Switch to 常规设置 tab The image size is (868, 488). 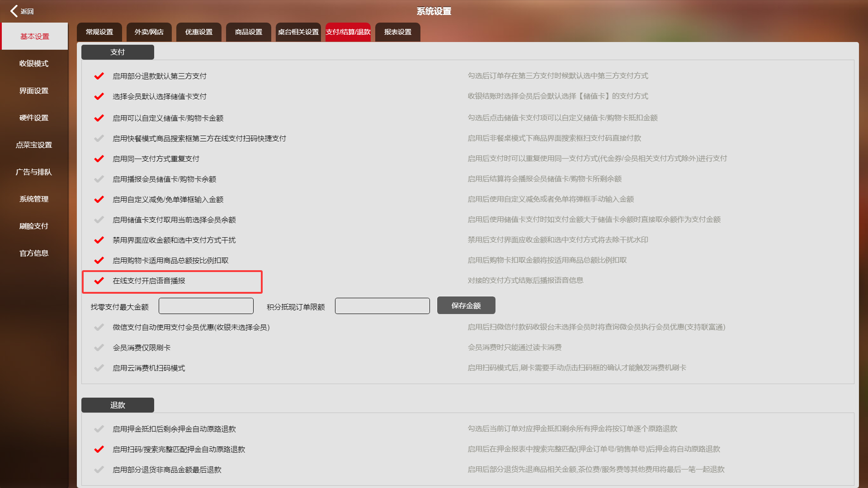pyautogui.click(x=99, y=32)
